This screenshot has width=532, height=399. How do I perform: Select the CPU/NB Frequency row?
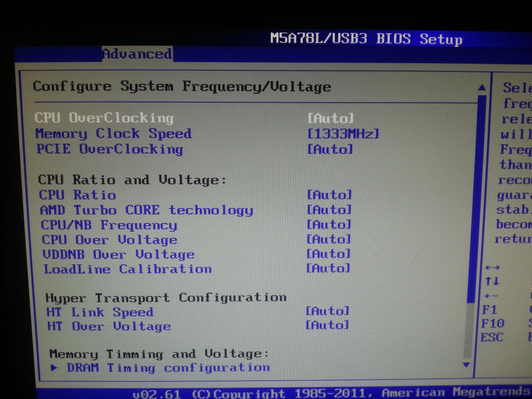click(x=109, y=225)
